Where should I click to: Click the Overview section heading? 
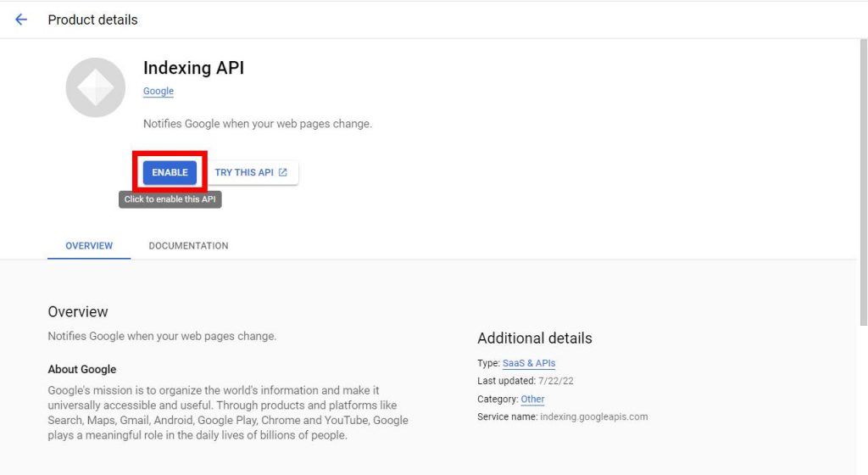point(77,311)
